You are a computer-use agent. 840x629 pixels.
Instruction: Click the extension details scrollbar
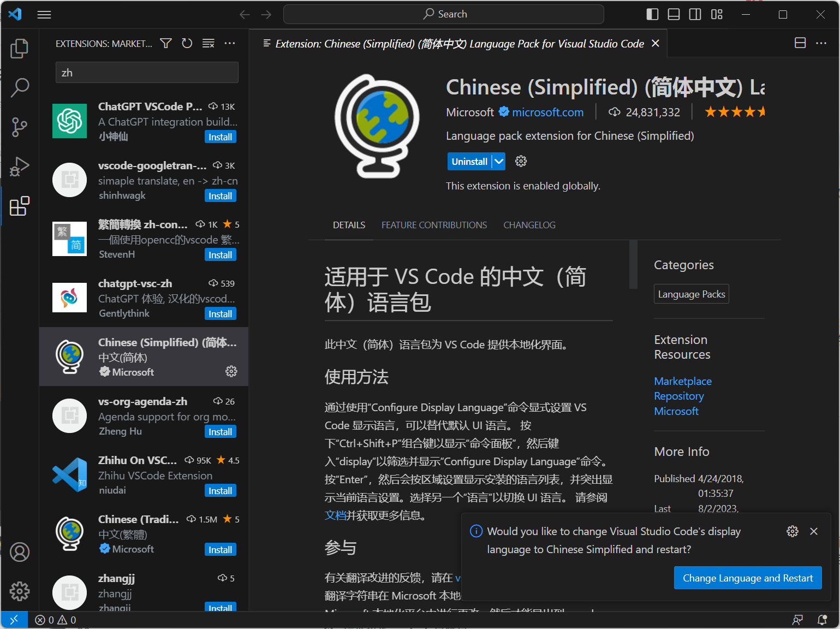pos(633,264)
